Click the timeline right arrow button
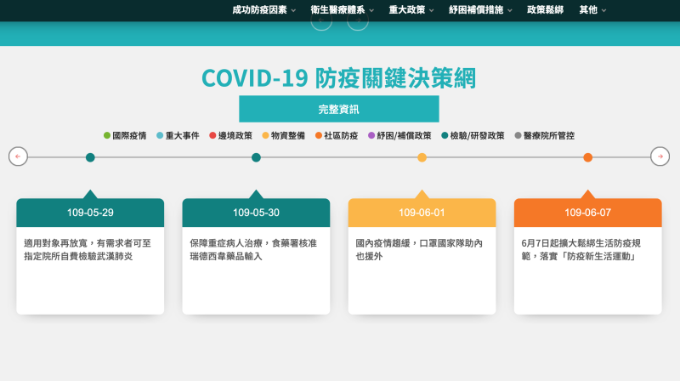Screen dimensions: 680x383 (x=660, y=157)
